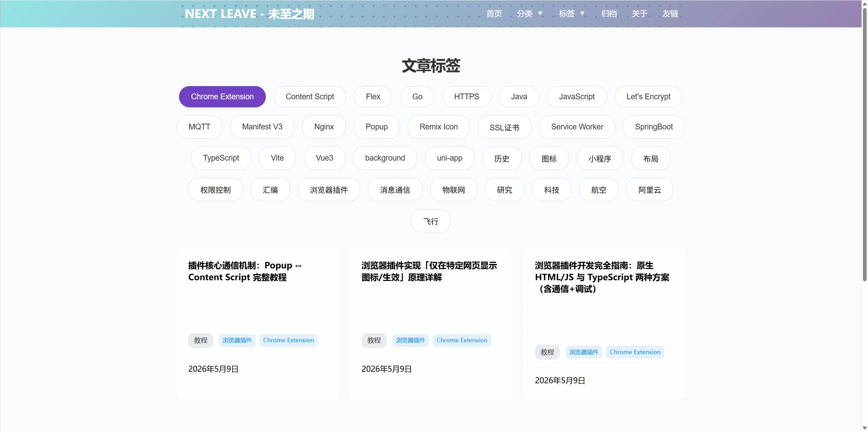
Task: Filter articles by Flex tag
Action: [x=373, y=97]
